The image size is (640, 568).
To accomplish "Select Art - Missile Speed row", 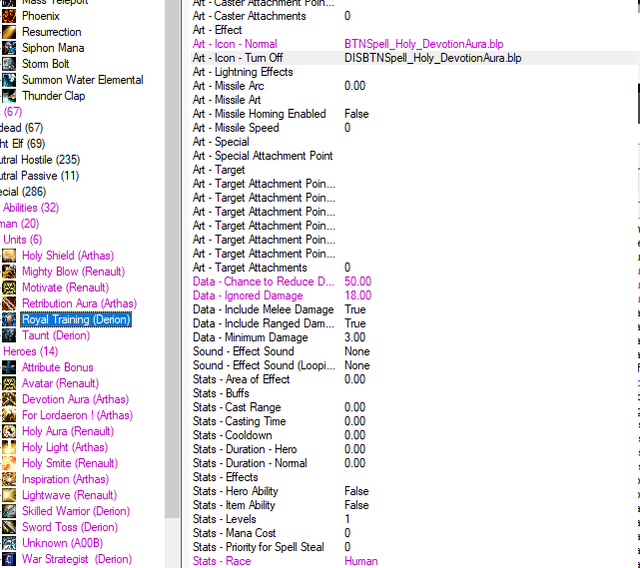I will pyautogui.click(x=415, y=128).
